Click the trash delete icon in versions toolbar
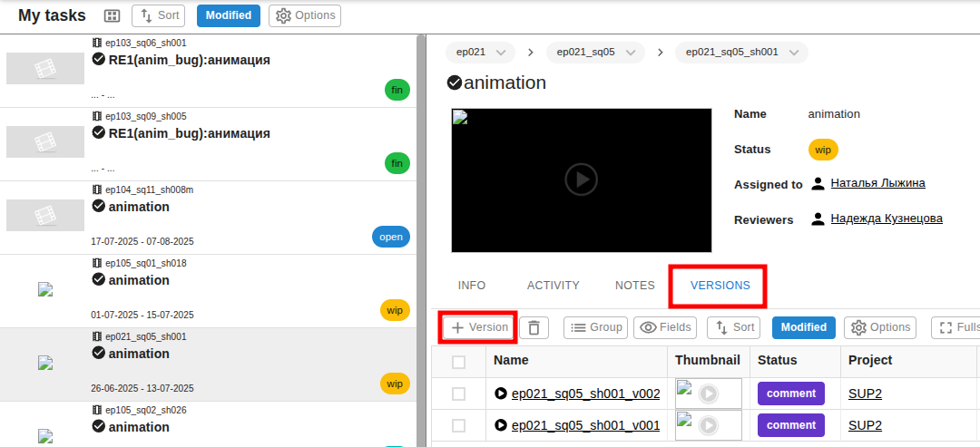This screenshot has width=980, height=447. tap(534, 327)
